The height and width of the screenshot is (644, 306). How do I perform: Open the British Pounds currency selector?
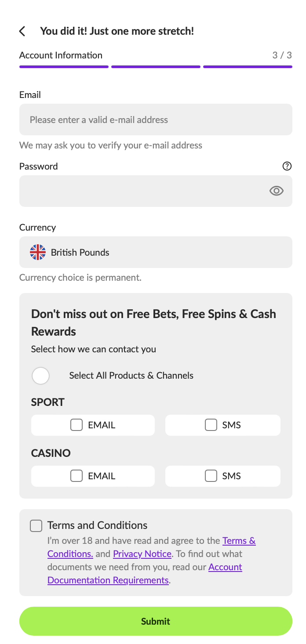pos(156,252)
